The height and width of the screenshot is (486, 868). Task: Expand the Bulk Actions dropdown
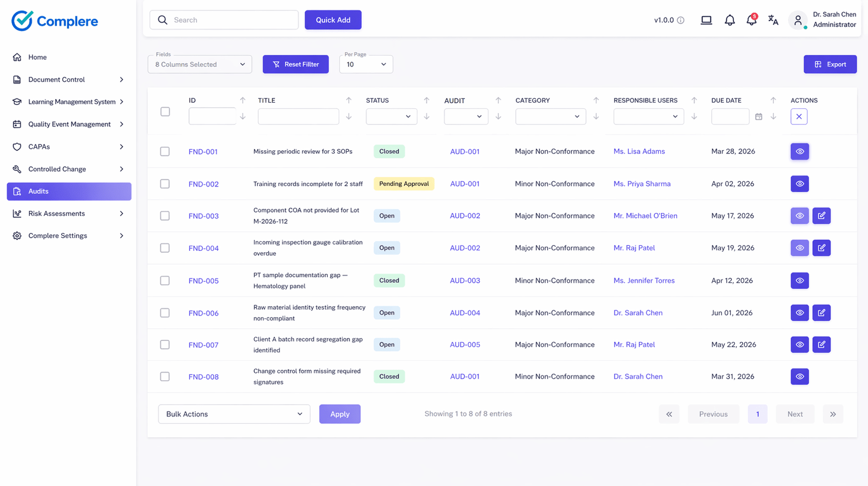click(234, 413)
